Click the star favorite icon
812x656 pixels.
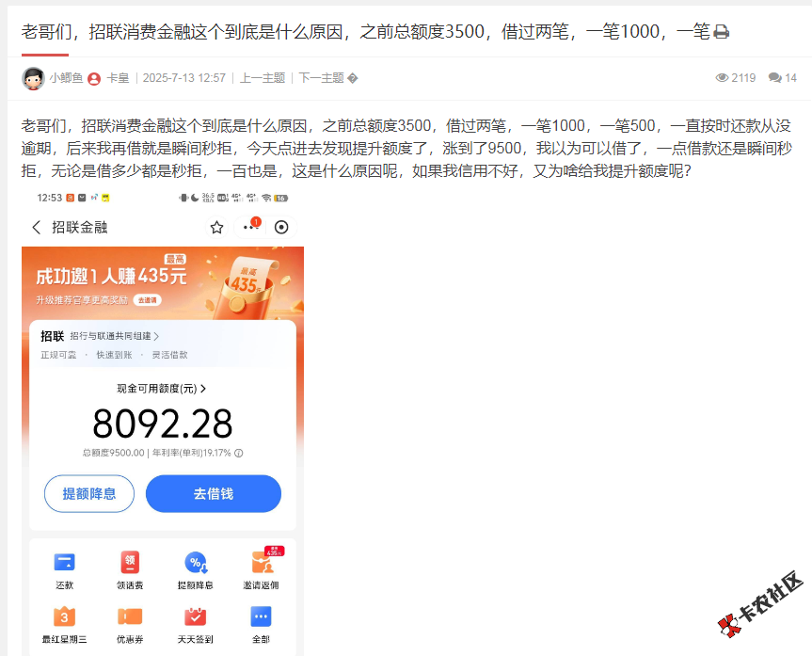pos(216,227)
